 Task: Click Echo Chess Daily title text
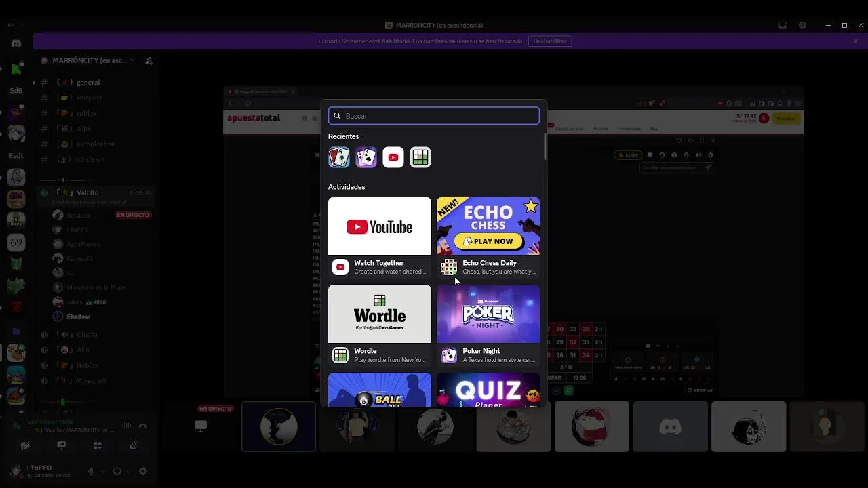(x=490, y=263)
